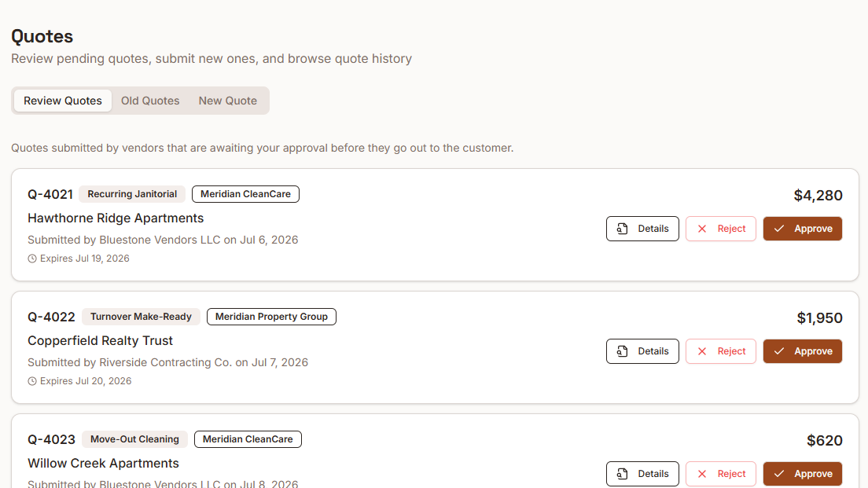Click the Expires Jul 20, 2026 text
This screenshot has height=488, width=868.
click(x=86, y=381)
